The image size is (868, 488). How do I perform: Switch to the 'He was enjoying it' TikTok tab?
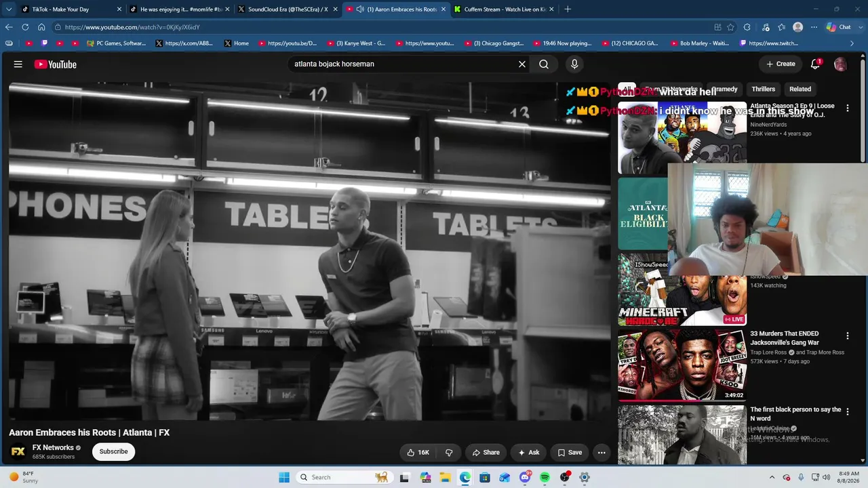pos(180,9)
